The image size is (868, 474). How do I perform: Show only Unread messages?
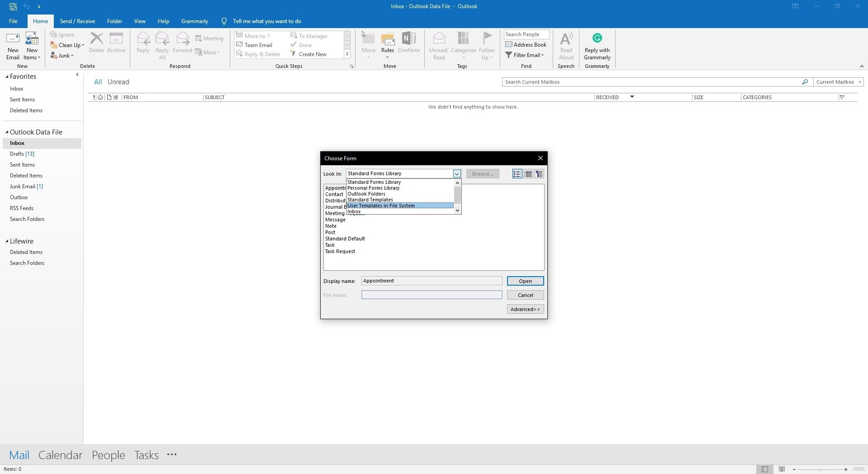[x=118, y=82]
